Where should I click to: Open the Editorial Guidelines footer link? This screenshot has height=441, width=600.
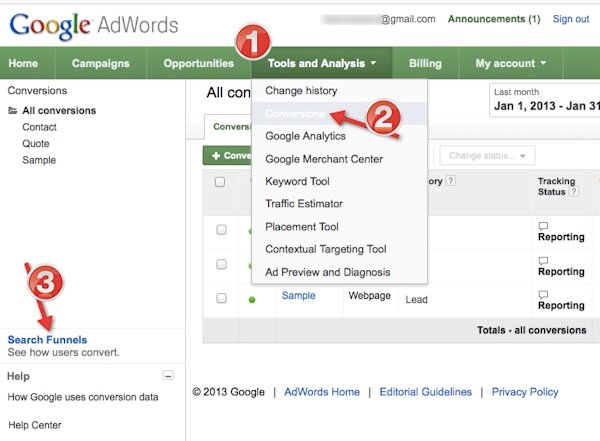(x=426, y=392)
